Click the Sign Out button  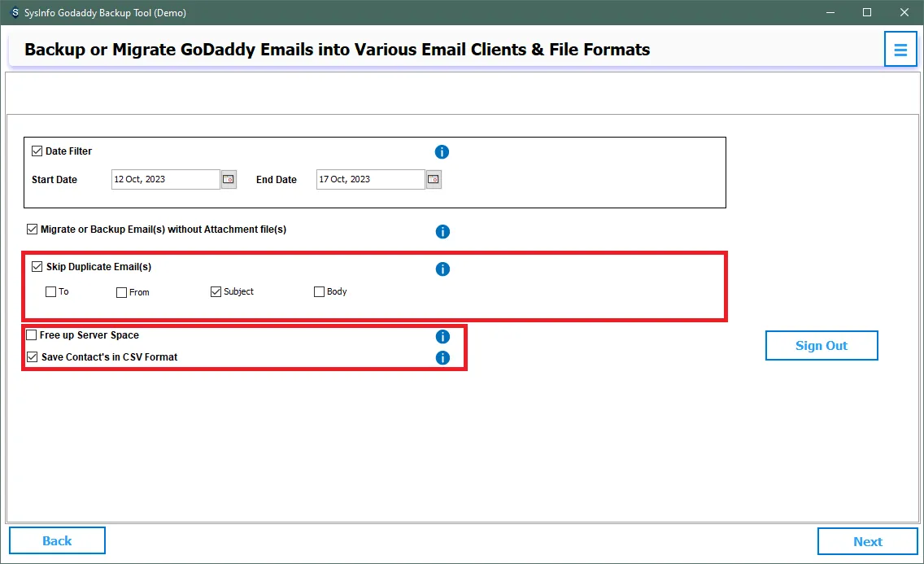822,345
